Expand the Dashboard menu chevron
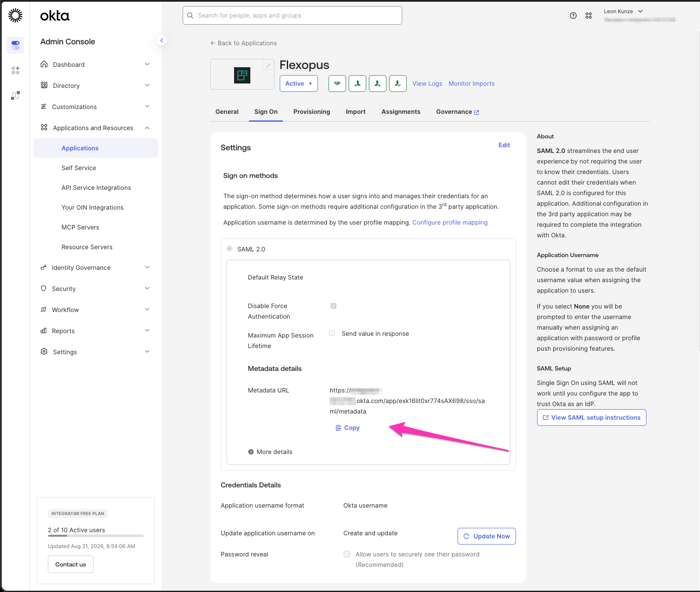The height and width of the screenshot is (592, 700). 147,64
